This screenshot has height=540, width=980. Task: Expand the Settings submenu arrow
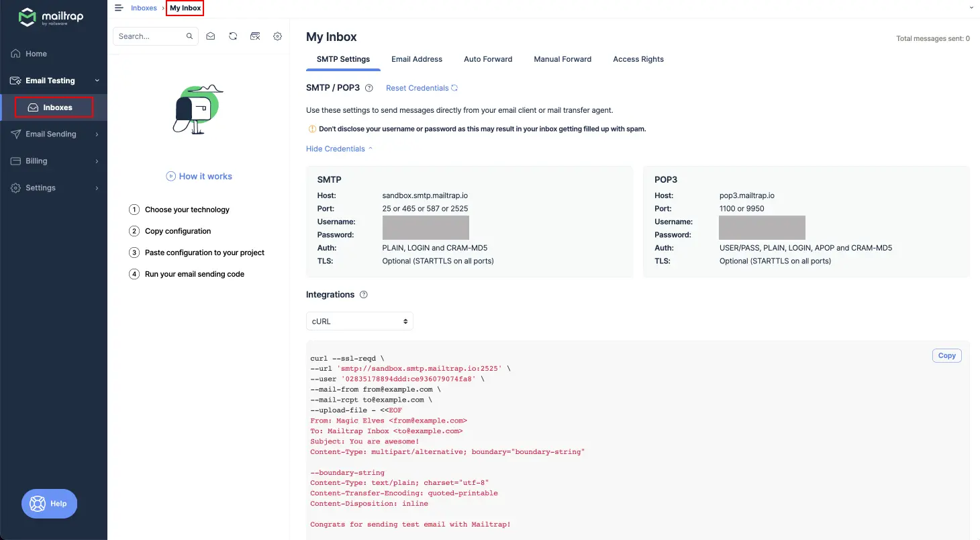pos(97,188)
